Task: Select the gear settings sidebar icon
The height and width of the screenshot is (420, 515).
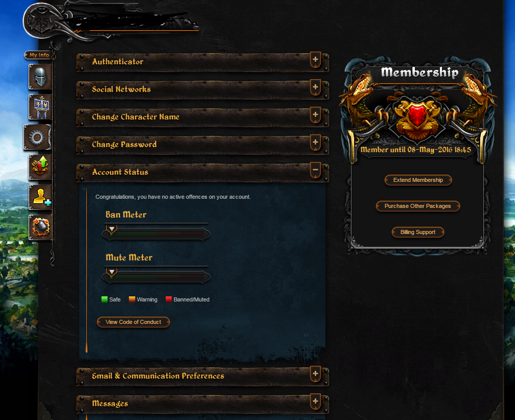Action: click(x=37, y=137)
